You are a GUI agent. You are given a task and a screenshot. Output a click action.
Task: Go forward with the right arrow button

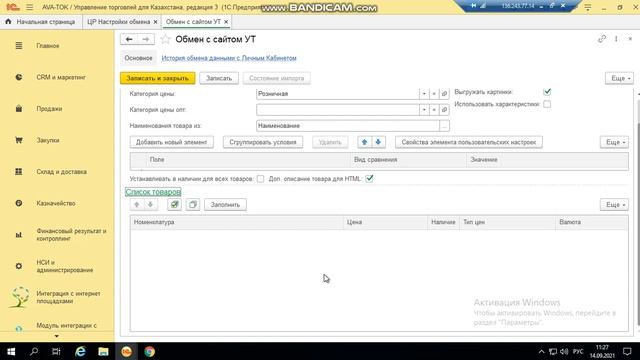click(x=146, y=39)
